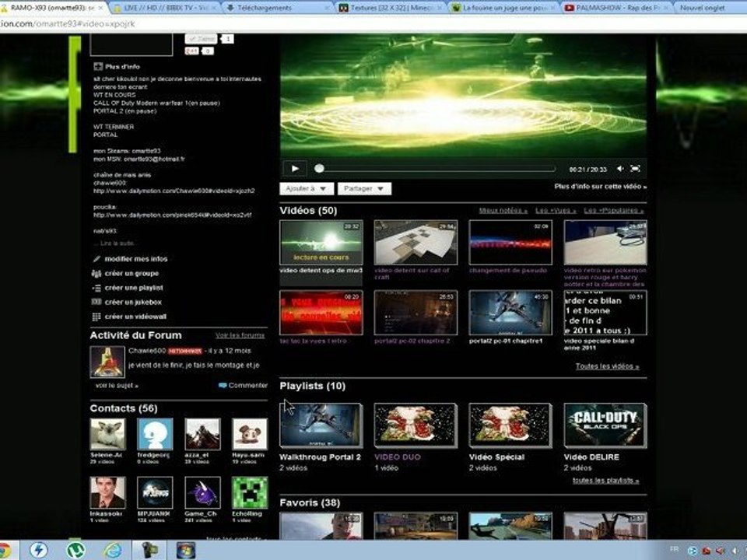This screenshot has width=747, height=560.
Task: Open contact Game_Ch avatar
Action: click(x=202, y=492)
